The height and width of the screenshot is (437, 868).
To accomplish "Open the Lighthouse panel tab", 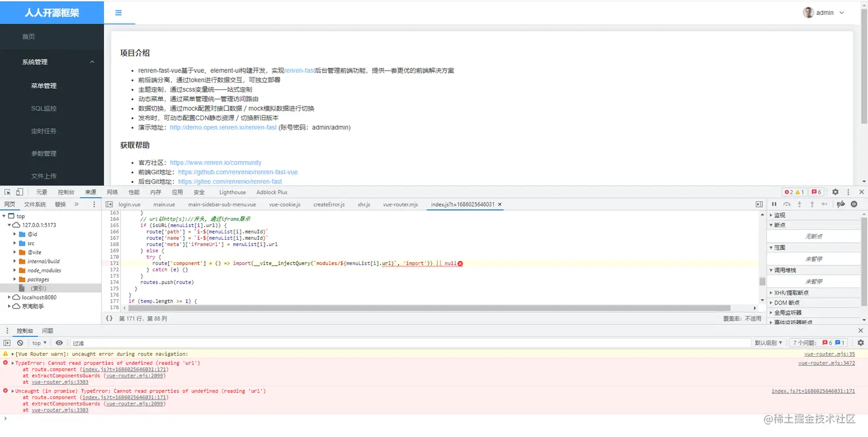I will coord(232,192).
